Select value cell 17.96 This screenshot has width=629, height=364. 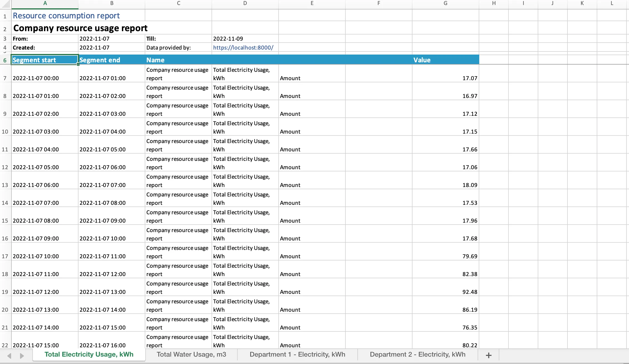446,216
